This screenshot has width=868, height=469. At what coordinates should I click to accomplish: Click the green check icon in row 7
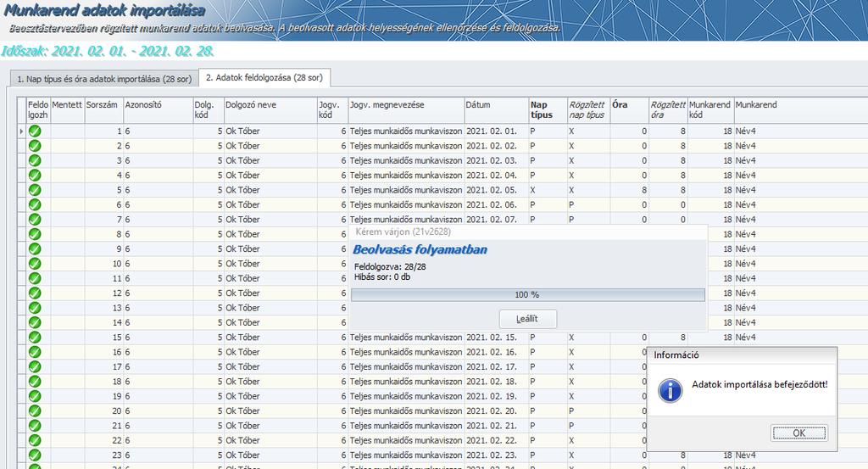(35, 220)
